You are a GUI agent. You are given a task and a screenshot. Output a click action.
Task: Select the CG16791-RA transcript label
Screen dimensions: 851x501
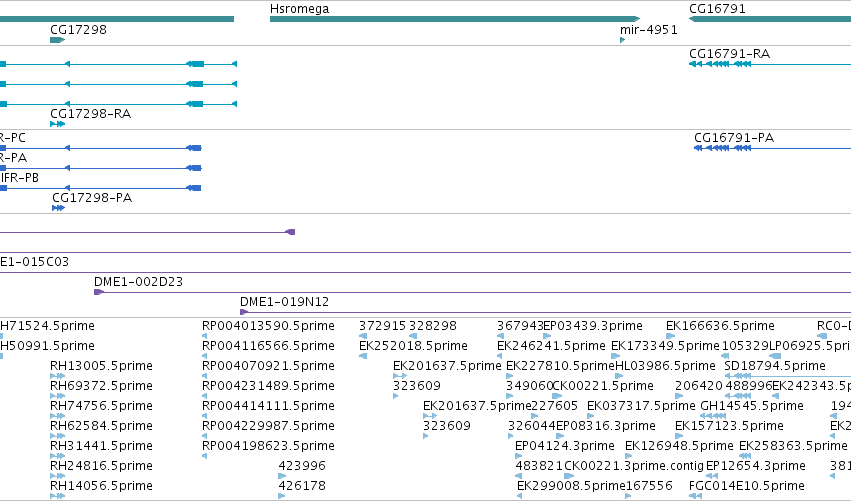point(729,54)
